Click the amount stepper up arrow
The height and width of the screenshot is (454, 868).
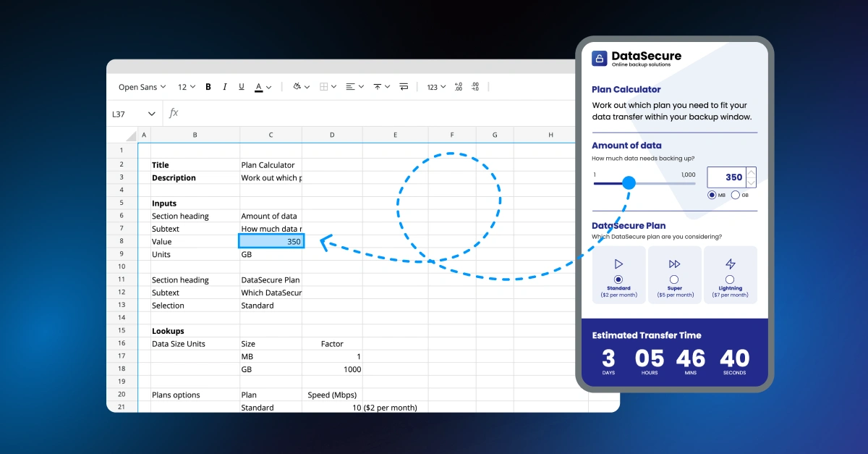tap(752, 172)
